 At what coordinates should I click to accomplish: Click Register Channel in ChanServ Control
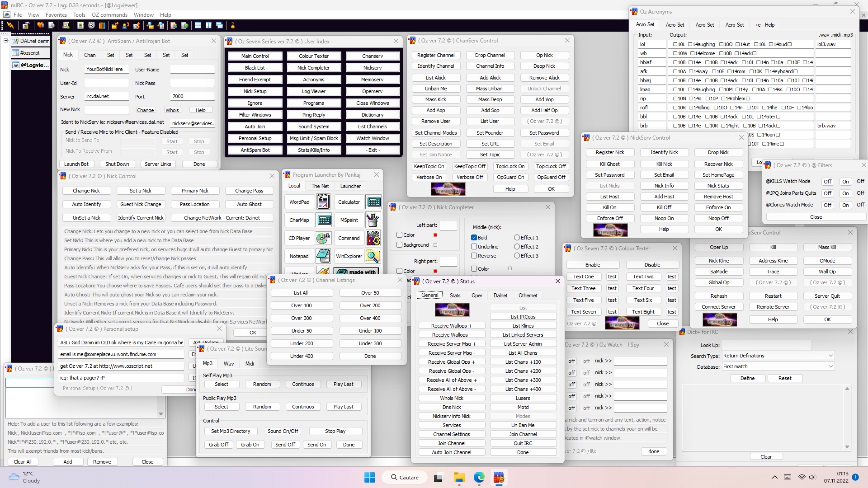click(x=436, y=55)
